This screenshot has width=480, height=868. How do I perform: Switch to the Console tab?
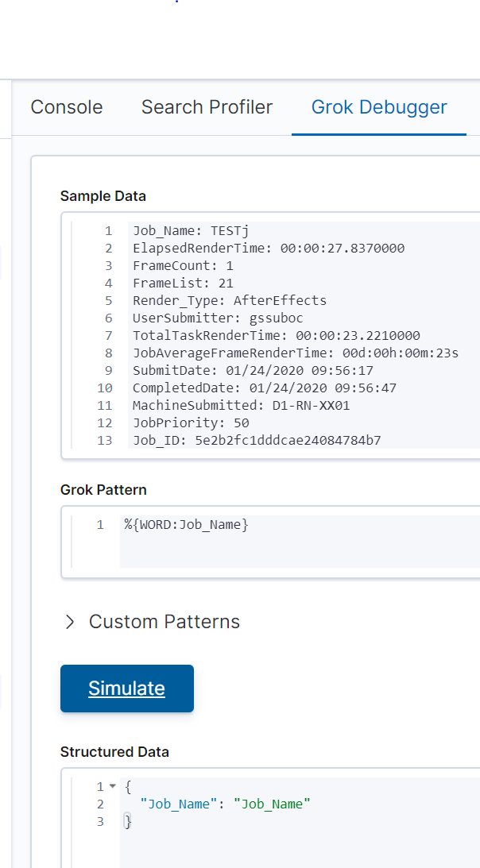tap(67, 107)
